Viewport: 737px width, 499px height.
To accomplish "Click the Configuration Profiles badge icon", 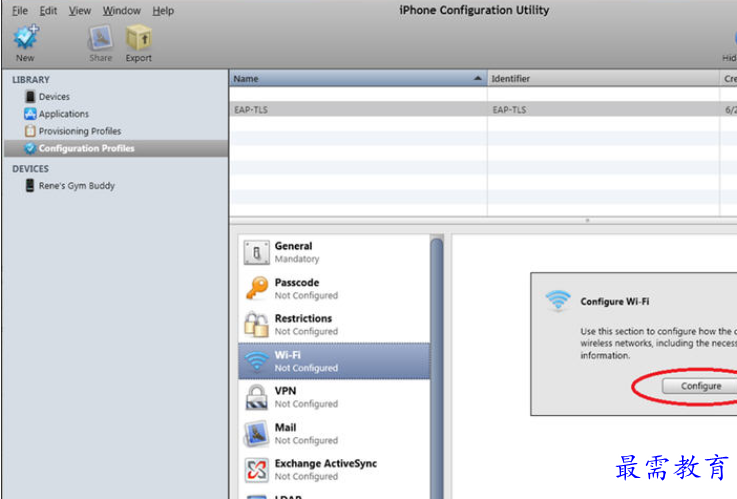I will click(30, 148).
